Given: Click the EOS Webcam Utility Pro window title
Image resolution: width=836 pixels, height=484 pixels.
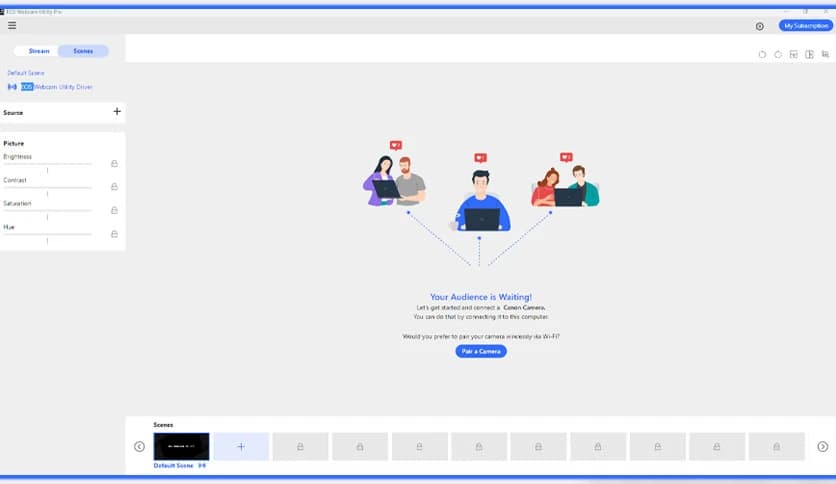Looking at the screenshot, I should click(34, 12).
